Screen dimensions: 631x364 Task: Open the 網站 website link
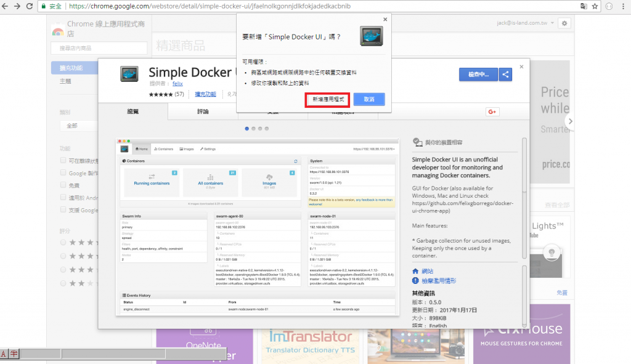[428, 271]
